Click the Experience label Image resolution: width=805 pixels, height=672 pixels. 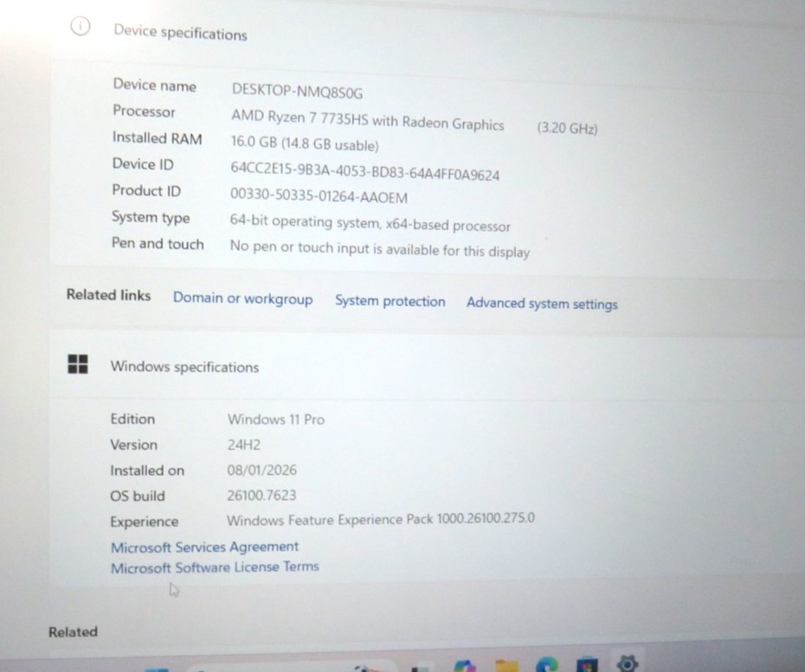click(145, 522)
